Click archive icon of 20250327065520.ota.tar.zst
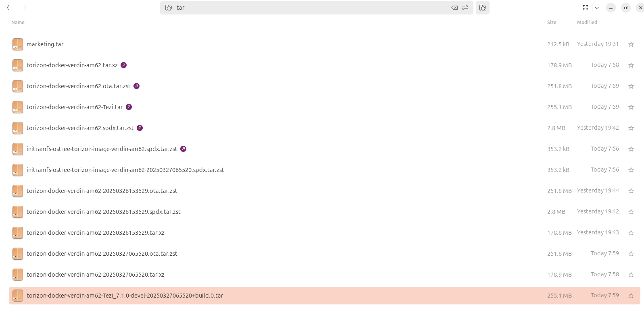The width and height of the screenshot is (644, 329). pyautogui.click(x=18, y=254)
